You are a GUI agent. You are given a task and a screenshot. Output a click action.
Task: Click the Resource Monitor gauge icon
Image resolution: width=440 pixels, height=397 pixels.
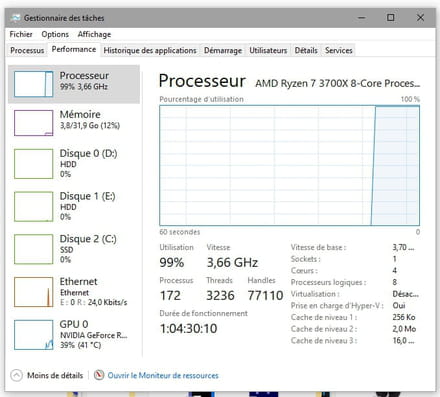point(99,375)
